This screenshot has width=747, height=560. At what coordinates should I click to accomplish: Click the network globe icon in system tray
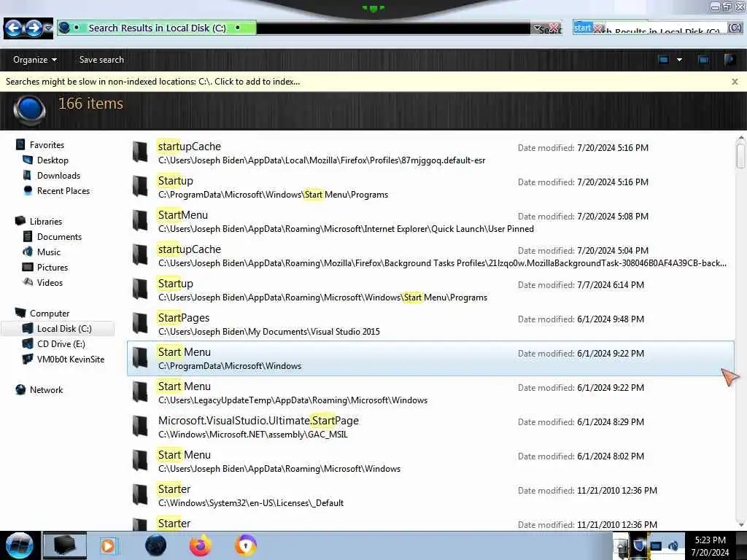point(673,545)
